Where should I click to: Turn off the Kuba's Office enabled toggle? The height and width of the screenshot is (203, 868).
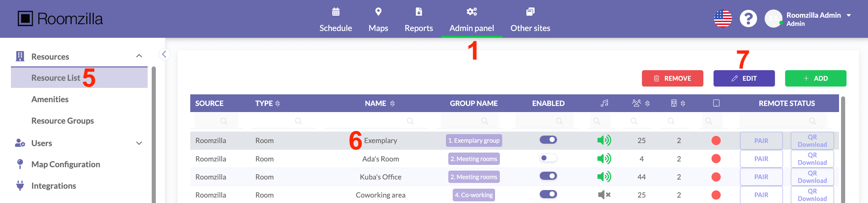(548, 176)
